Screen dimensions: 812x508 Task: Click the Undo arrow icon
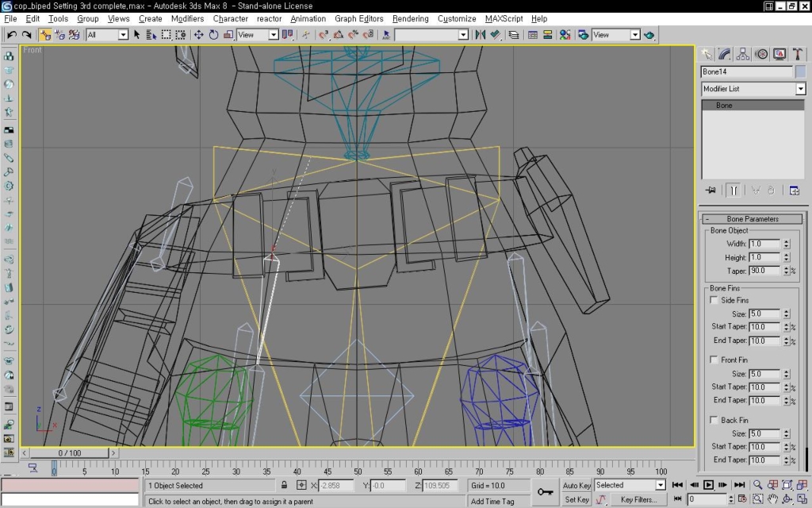point(11,35)
